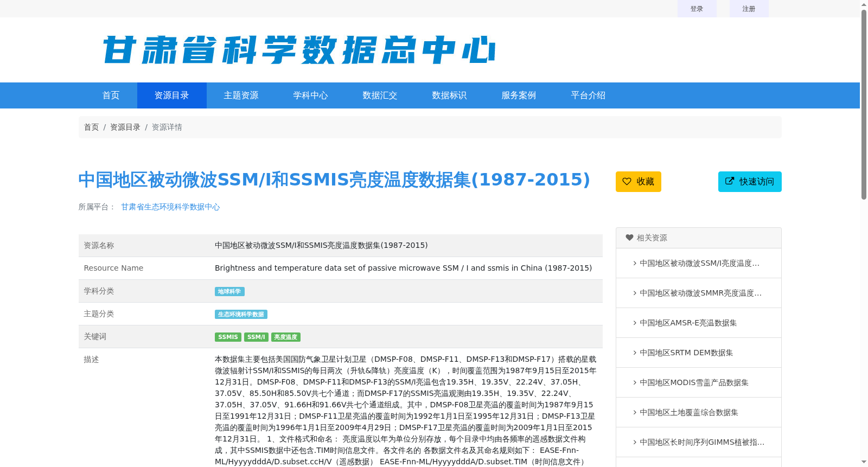Click the description paragraph starting 本数据集主要包括
This screenshot has width=868, height=467.
pyautogui.click(x=406, y=410)
